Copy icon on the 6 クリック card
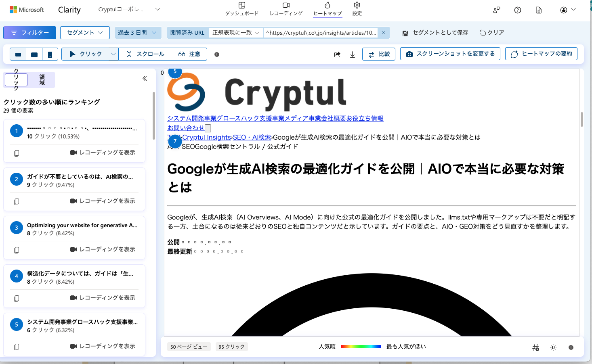The width and height of the screenshot is (592, 364). 17,347
